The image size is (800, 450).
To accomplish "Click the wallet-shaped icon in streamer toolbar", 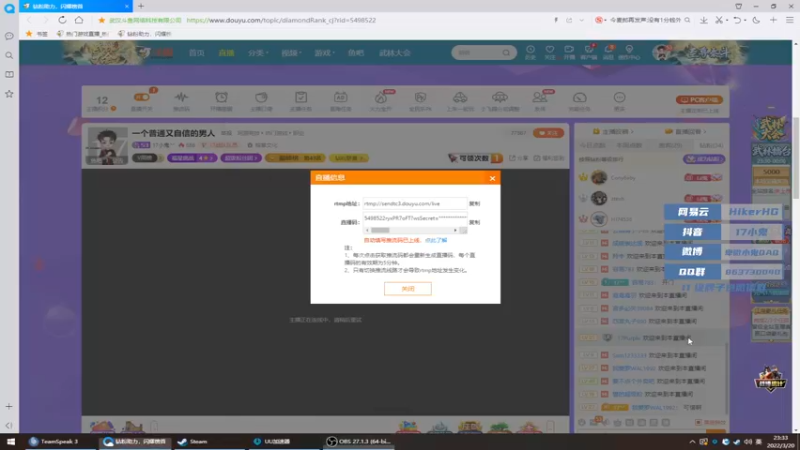I will [x=261, y=97].
